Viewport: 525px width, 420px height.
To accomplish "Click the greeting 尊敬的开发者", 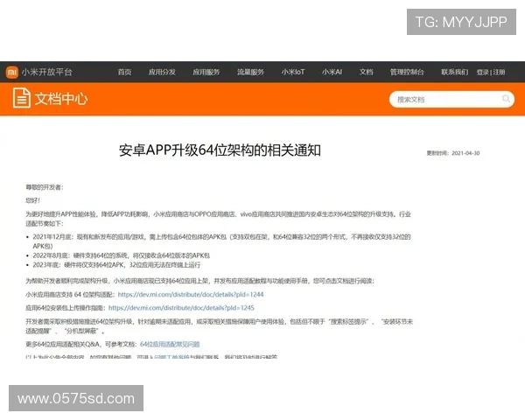I will coord(45,187).
